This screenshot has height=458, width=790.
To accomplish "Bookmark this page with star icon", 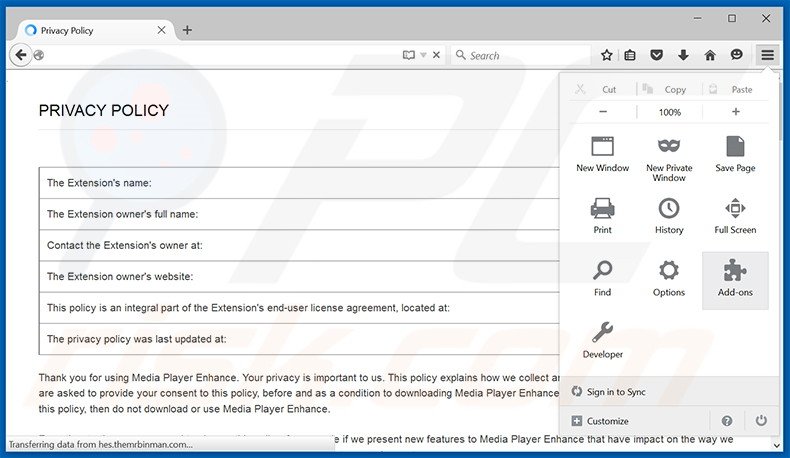I will pyautogui.click(x=607, y=55).
